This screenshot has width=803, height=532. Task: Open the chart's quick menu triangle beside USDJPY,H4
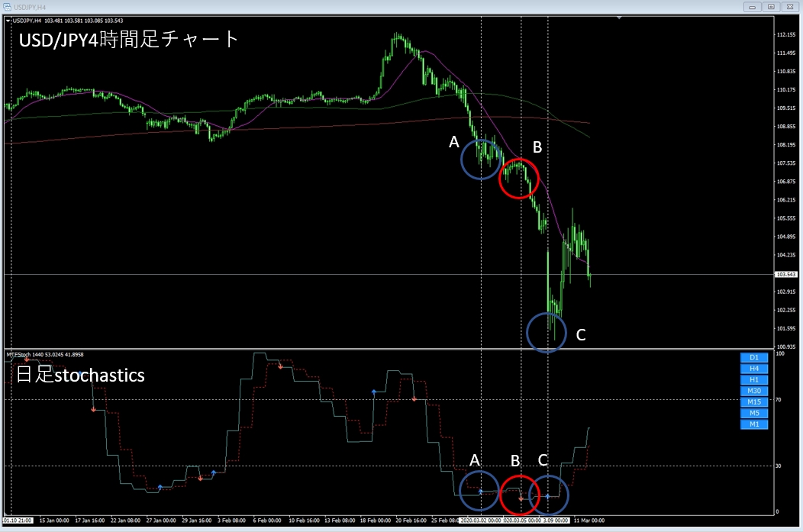(8, 21)
